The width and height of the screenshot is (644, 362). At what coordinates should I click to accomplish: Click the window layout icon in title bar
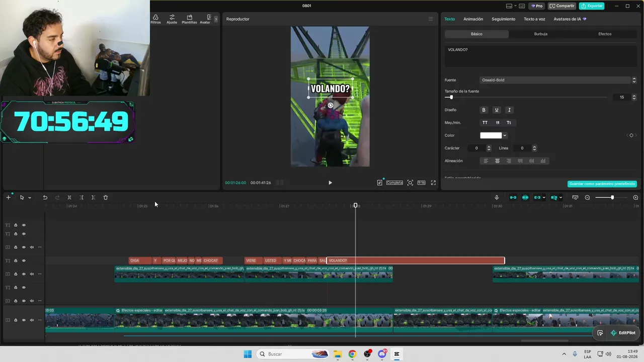[x=509, y=6]
